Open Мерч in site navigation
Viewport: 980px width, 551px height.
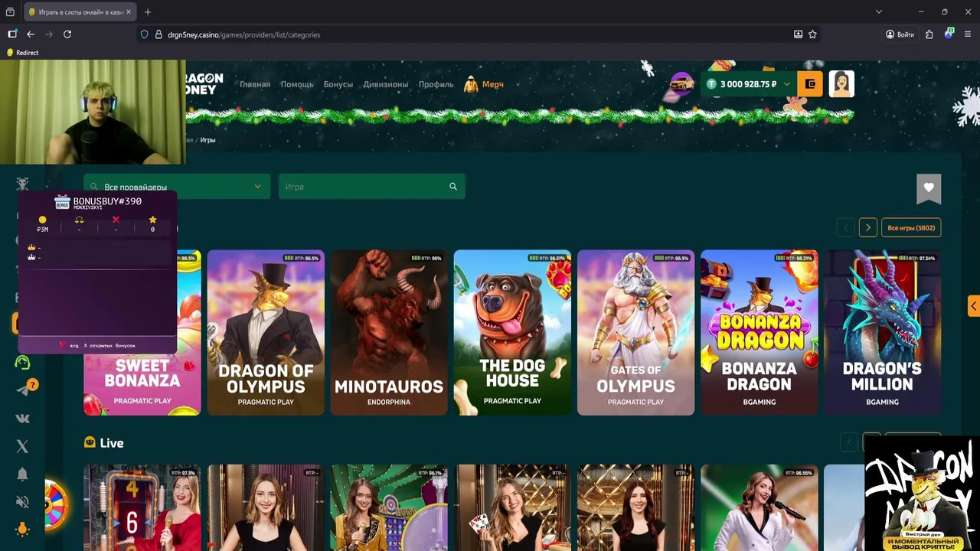click(484, 84)
